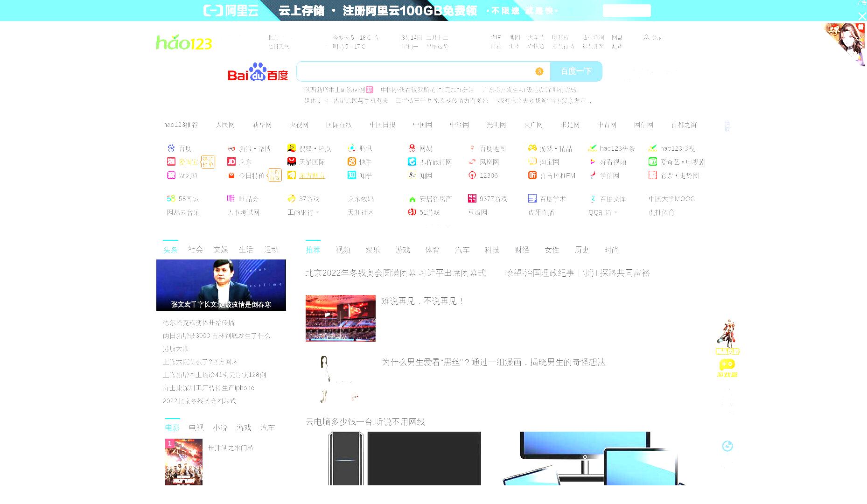
Task: Click the 9377游戏 red icon
Action: point(472,198)
